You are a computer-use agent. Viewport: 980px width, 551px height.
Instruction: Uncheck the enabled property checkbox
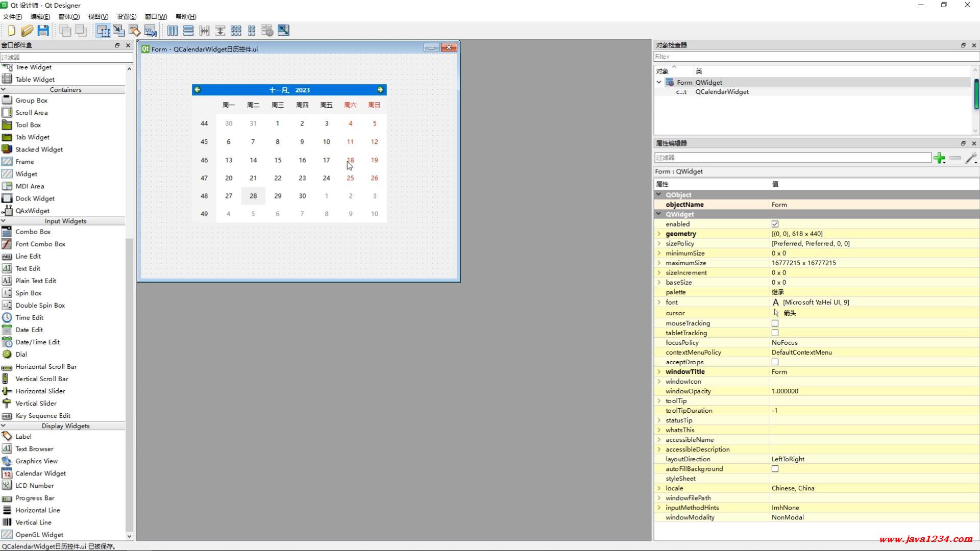tap(775, 224)
